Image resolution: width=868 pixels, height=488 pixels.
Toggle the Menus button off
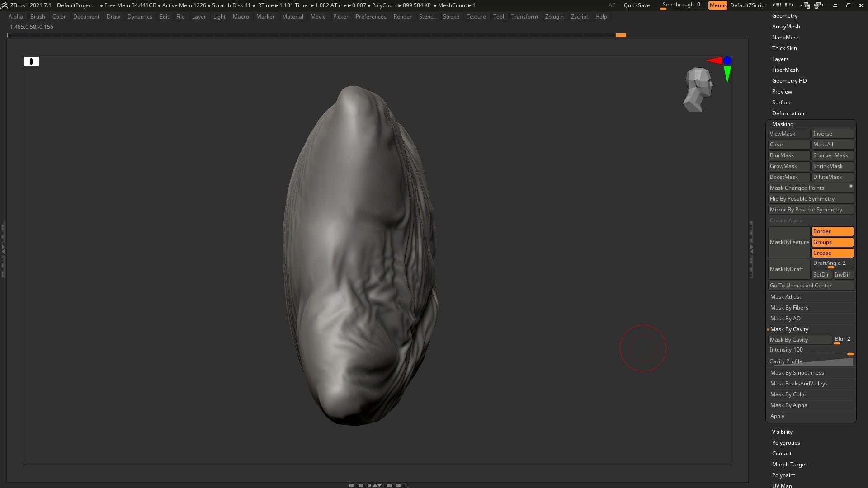pos(717,5)
